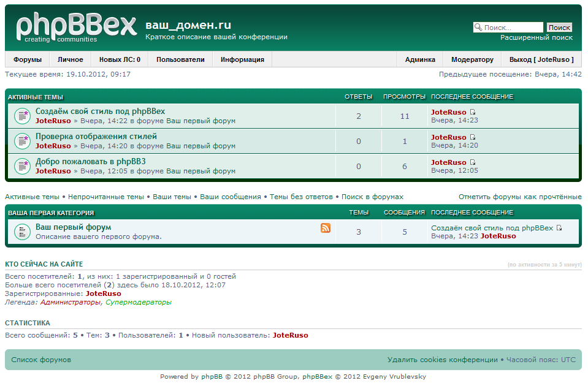Go to Админка panel

click(x=420, y=59)
